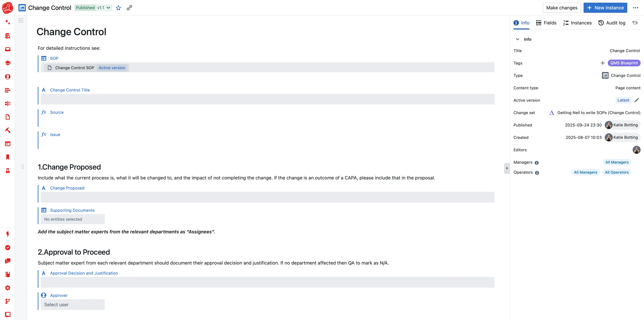This screenshot has width=644, height=320.
Task: Switch to the Fields tab
Action: (546, 23)
